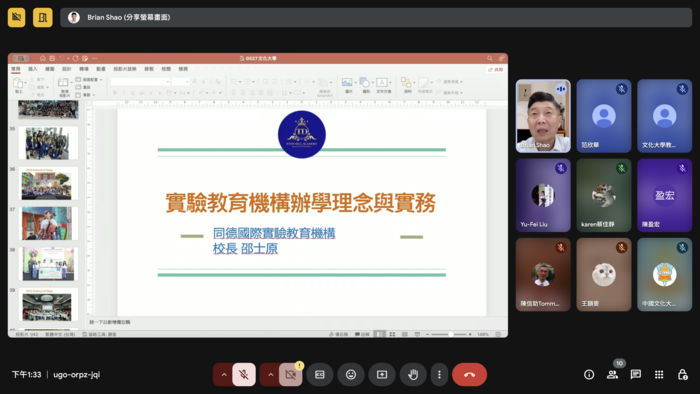
Task: Click the yellow door icon at top left
Action: pyautogui.click(x=42, y=17)
